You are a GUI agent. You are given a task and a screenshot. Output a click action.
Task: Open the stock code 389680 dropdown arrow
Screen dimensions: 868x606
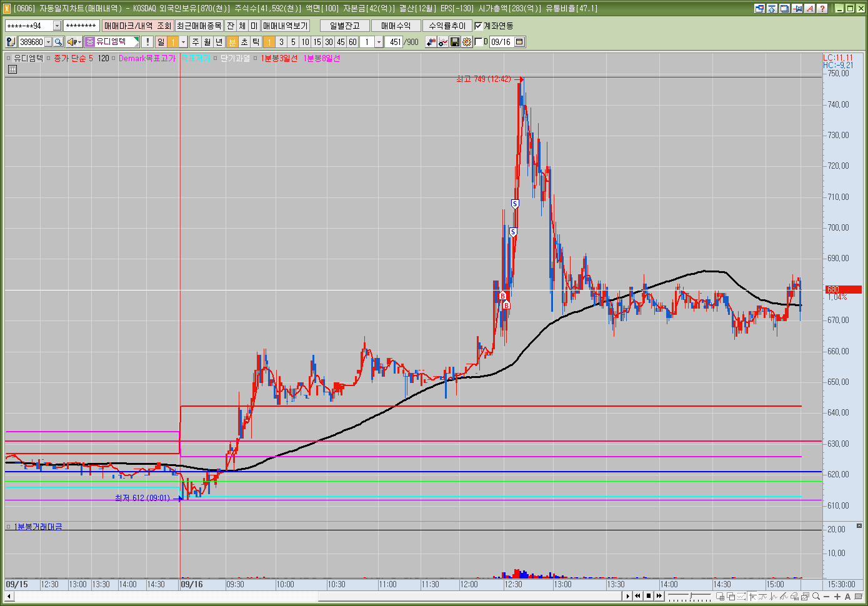click(x=48, y=42)
